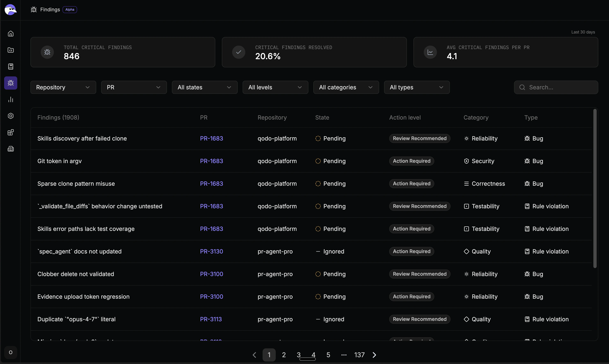Go to page 2
Image resolution: width=609 pixels, height=364 pixels.
tap(284, 355)
